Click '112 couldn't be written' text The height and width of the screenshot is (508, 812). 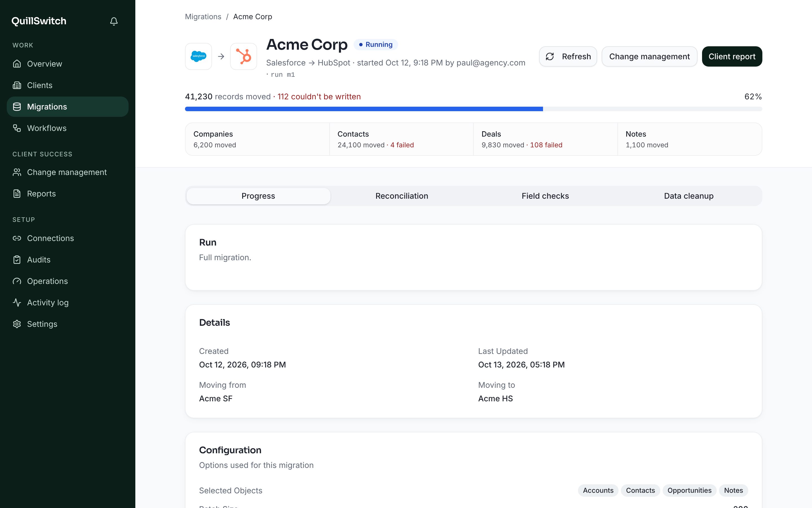click(319, 97)
